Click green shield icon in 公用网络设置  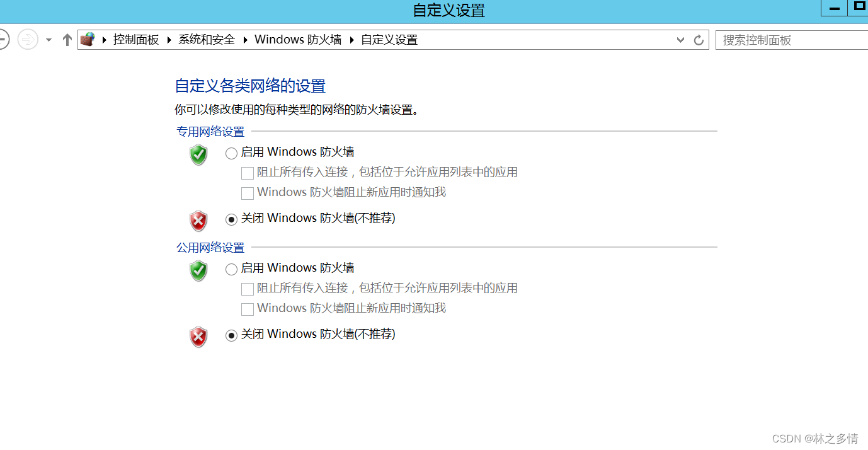pyautogui.click(x=198, y=270)
